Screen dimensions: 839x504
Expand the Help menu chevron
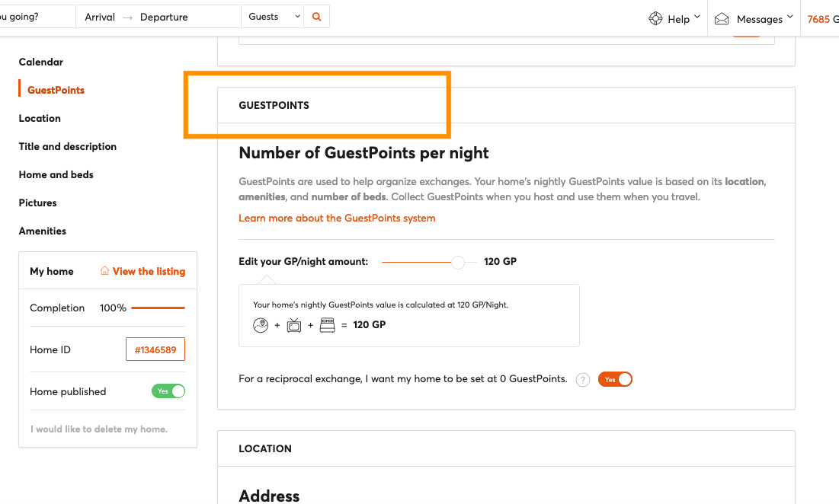pyautogui.click(x=697, y=17)
